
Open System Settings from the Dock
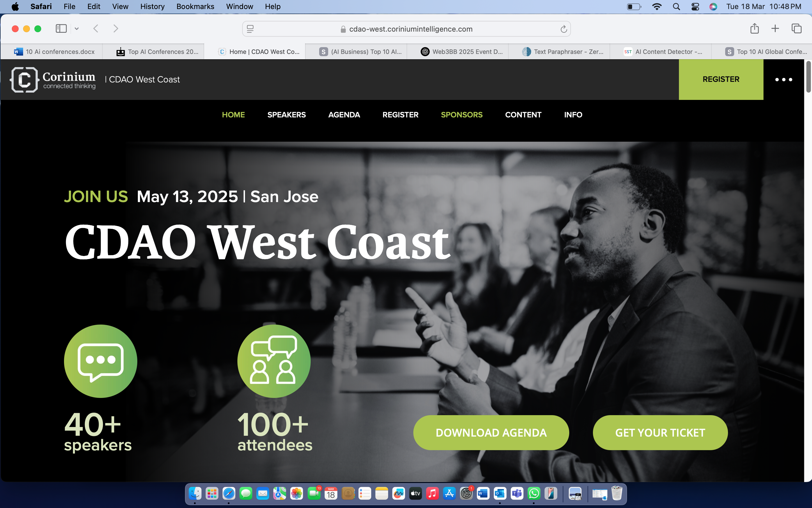pos(466,494)
